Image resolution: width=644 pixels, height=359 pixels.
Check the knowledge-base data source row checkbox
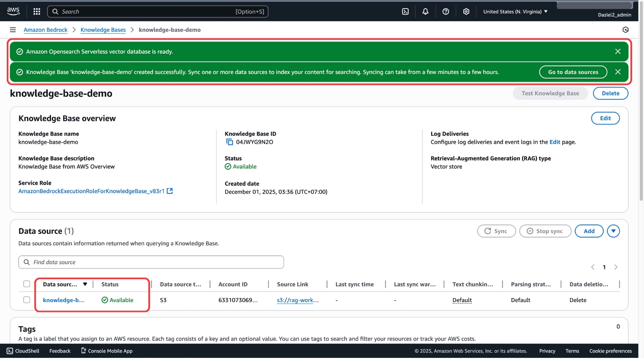click(27, 300)
